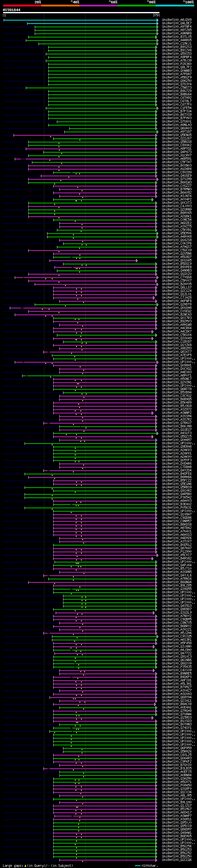The height and width of the screenshot is (868, 197).
Task: Select label UniRef100_A6FNF8
Action: coord(177,301)
